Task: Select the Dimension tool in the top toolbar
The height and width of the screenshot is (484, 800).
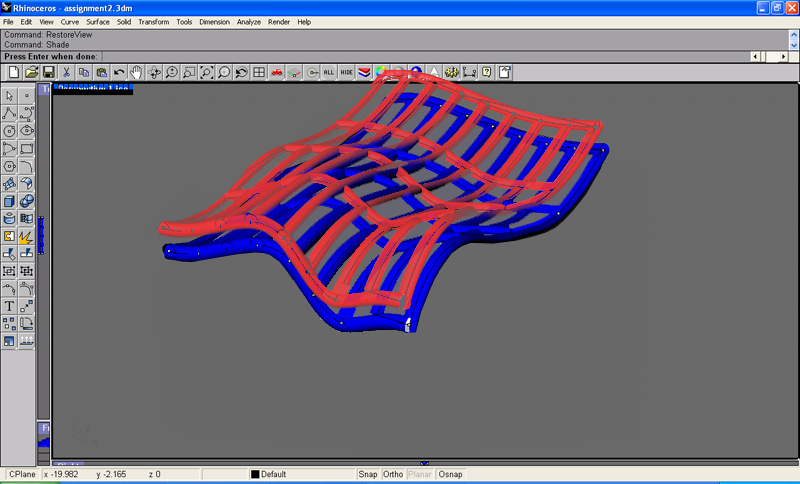Action: point(469,72)
